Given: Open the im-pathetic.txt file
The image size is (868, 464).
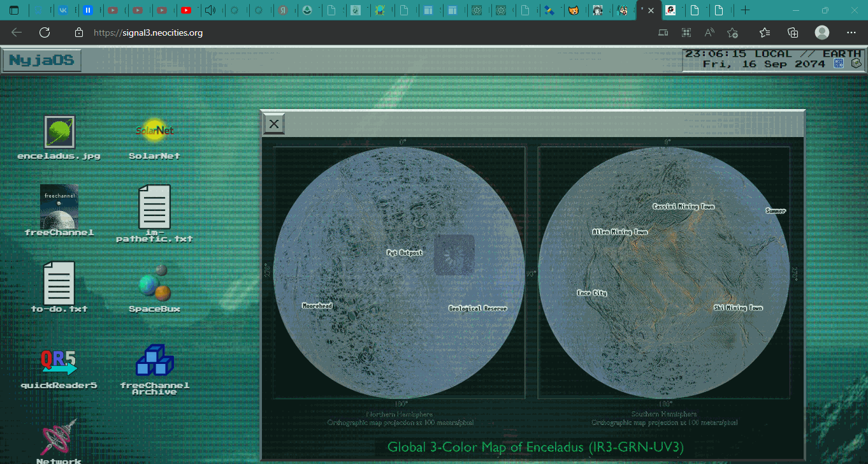Looking at the screenshot, I should (154, 207).
